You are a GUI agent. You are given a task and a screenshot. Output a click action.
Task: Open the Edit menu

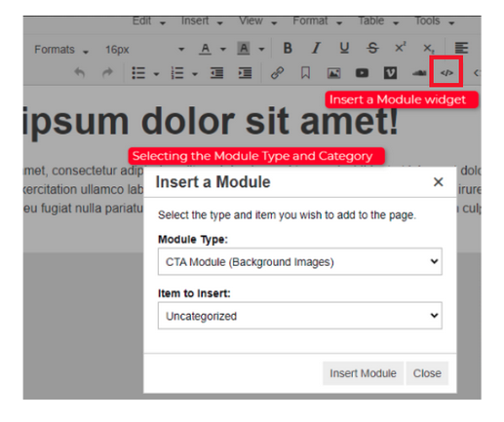pyautogui.click(x=149, y=21)
